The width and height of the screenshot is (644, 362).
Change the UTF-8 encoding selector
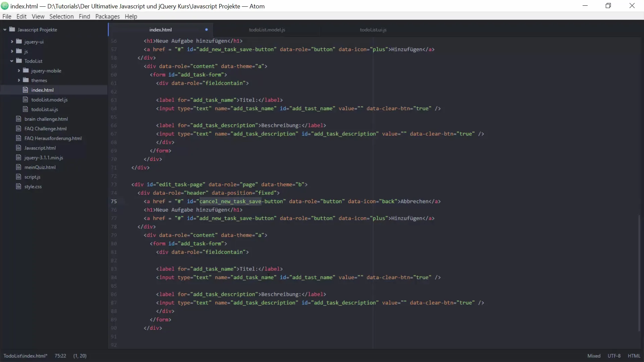(614, 356)
